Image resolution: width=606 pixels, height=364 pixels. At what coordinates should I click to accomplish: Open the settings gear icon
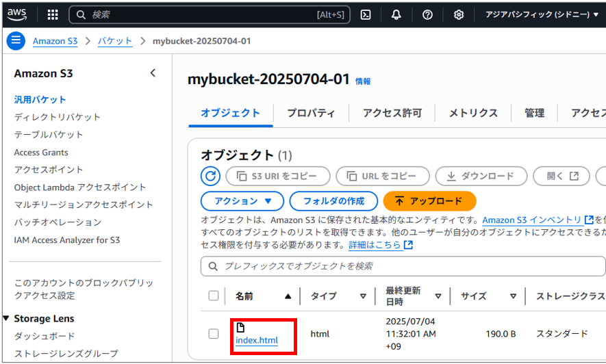pyautogui.click(x=458, y=14)
